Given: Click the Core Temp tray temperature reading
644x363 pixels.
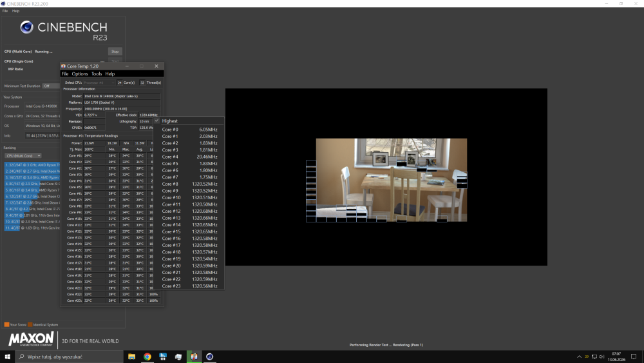Looking at the screenshot, I should (x=587, y=357).
